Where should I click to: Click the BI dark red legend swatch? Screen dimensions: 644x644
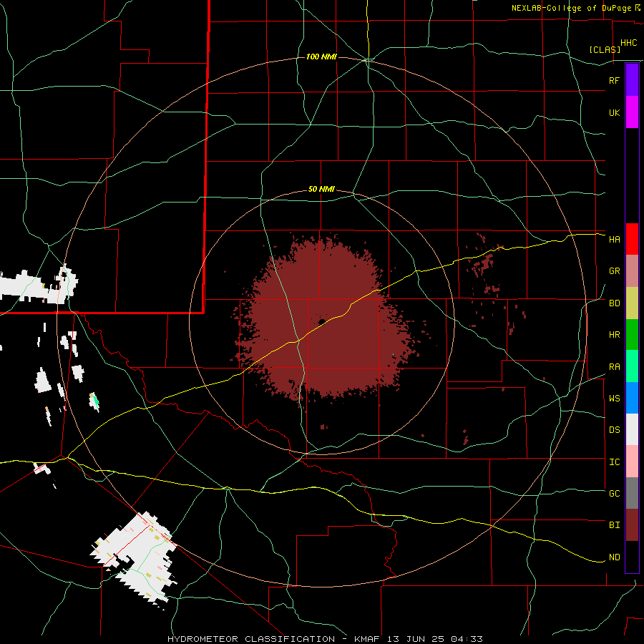tap(632, 525)
